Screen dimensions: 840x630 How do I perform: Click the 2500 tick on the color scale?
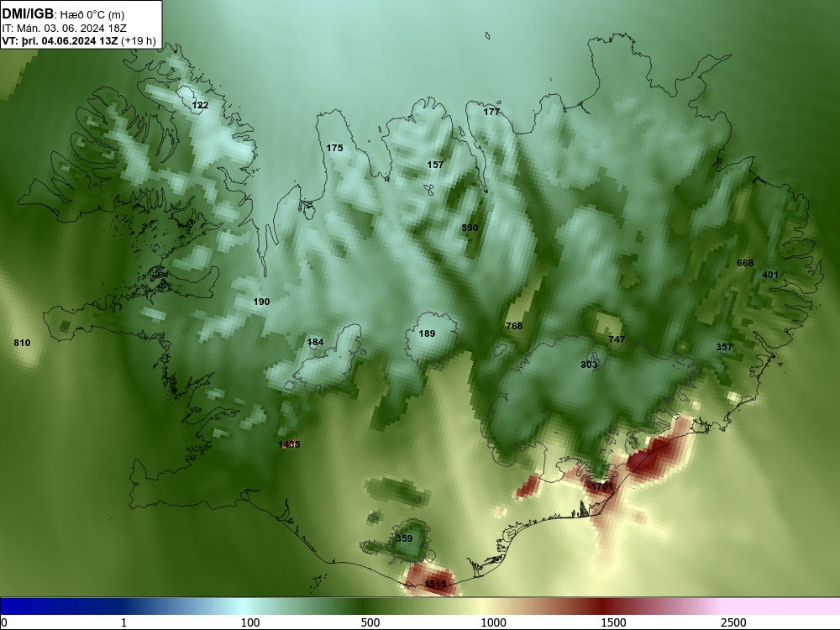coord(733,622)
